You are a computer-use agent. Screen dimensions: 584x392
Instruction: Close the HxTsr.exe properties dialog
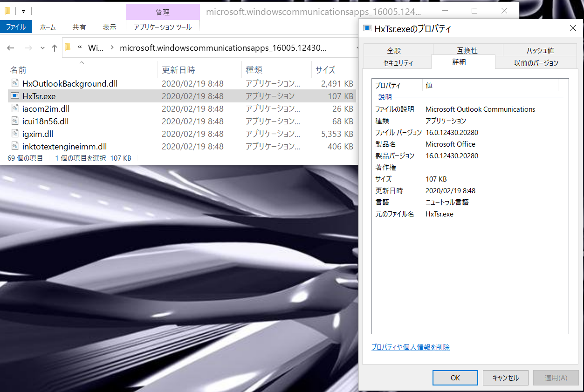pos(573,28)
